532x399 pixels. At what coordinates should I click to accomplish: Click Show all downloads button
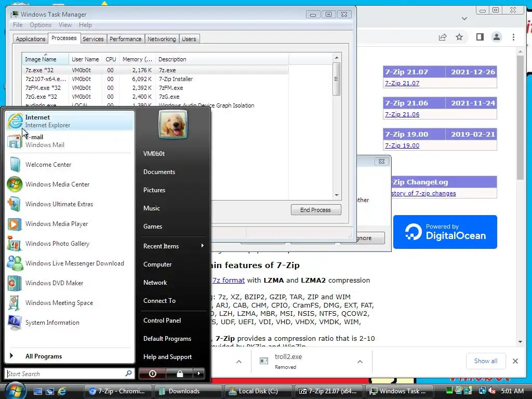point(486,361)
